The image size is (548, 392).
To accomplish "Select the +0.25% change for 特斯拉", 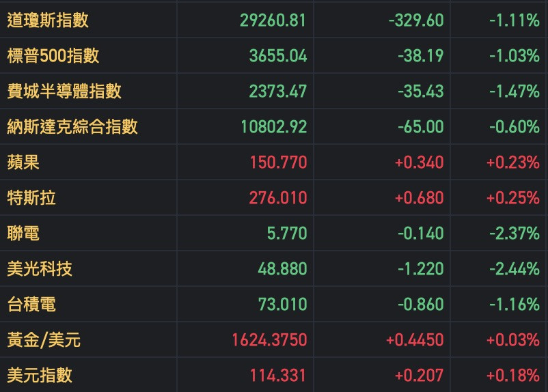I will [512, 198].
